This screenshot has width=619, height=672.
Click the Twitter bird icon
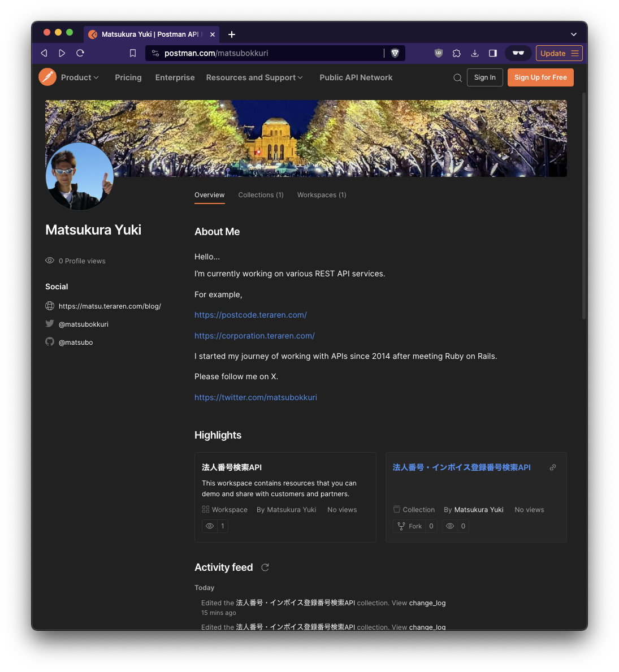[x=50, y=324]
